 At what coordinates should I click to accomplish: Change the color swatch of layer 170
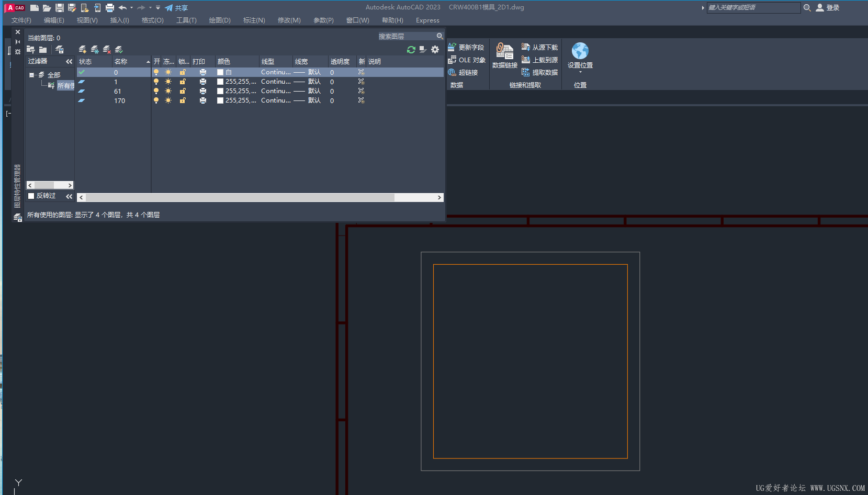[x=220, y=100]
